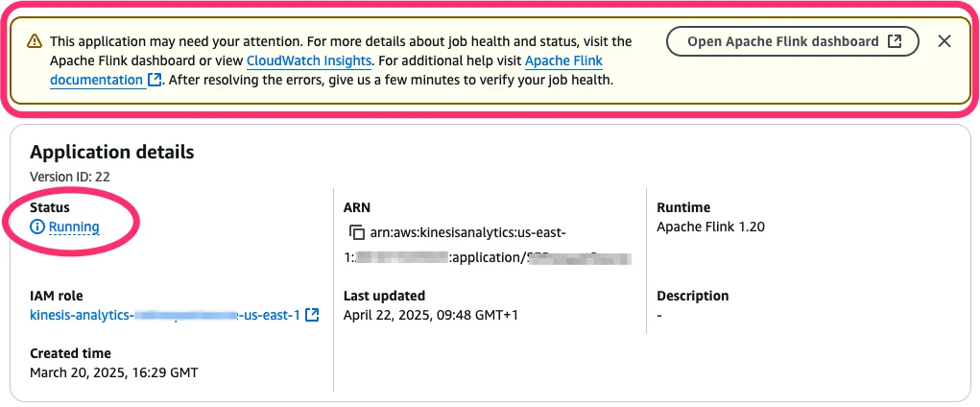
Task: Click the external-link icon after documentation
Action: 155,80
